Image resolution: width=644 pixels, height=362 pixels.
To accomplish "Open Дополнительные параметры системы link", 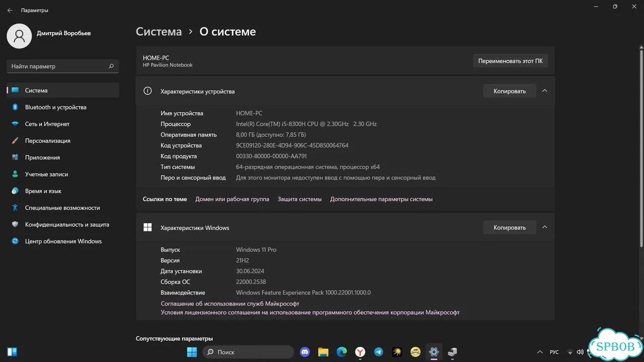I will (381, 199).
